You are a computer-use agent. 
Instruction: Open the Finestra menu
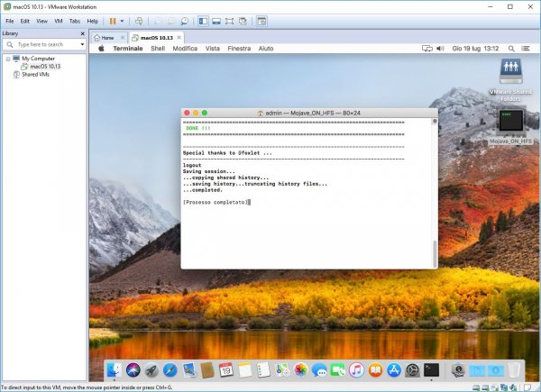click(x=239, y=49)
